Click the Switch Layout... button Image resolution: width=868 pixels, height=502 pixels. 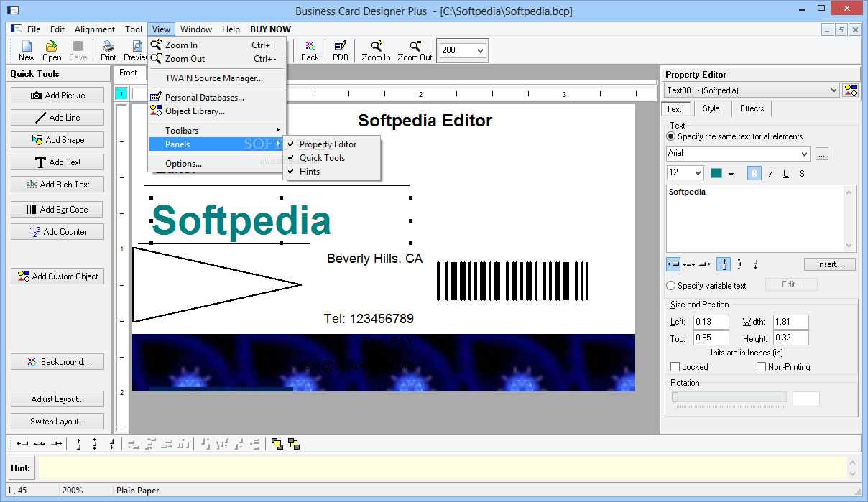57,422
